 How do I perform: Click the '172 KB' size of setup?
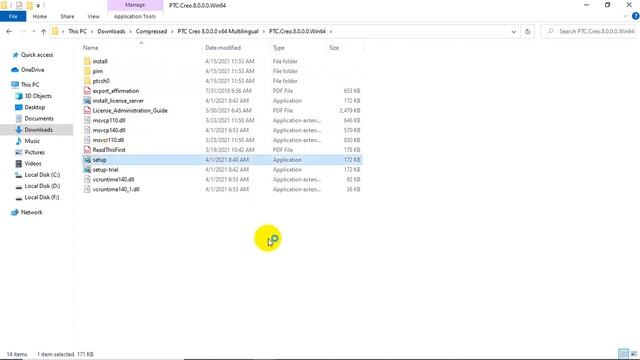[352, 160]
